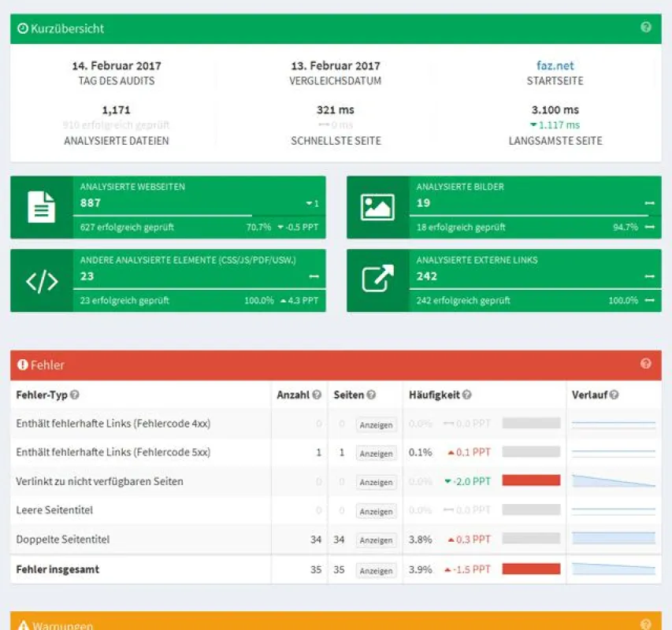Viewport: 672px width, 630px height.
Task: Click the '13. Februar 2017' comparison date
Action: (336, 65)
